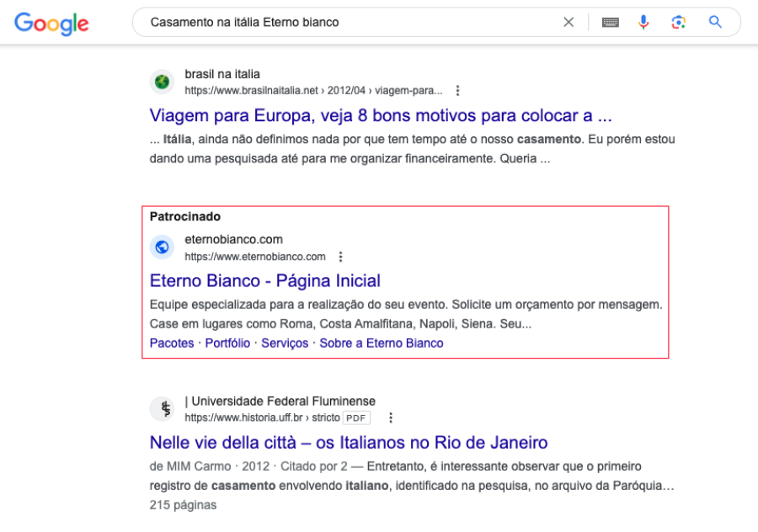This screenshot has width=758, height=532.
Task: Open the three-dot menu for the eternobianco.com ad
Action: tap(340, 257)
